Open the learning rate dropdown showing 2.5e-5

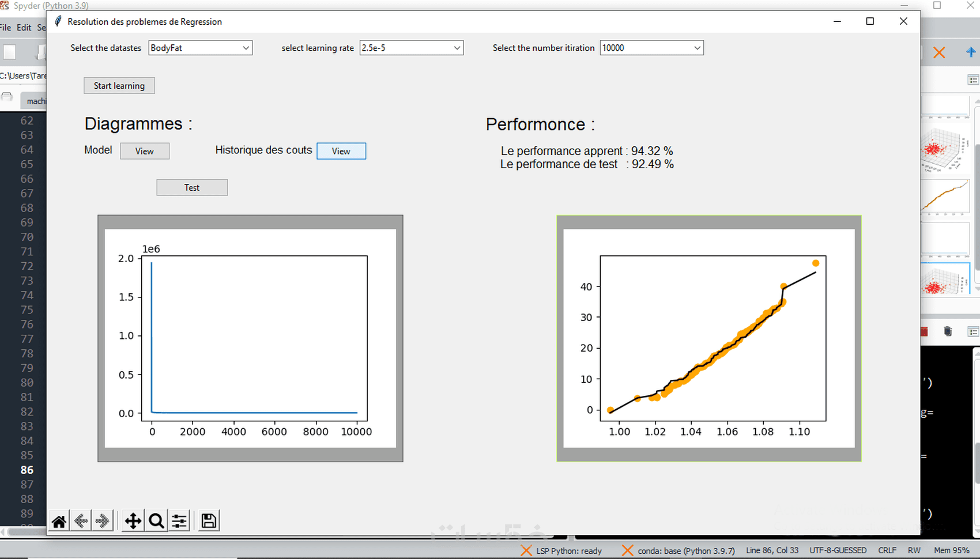(411, 48)
